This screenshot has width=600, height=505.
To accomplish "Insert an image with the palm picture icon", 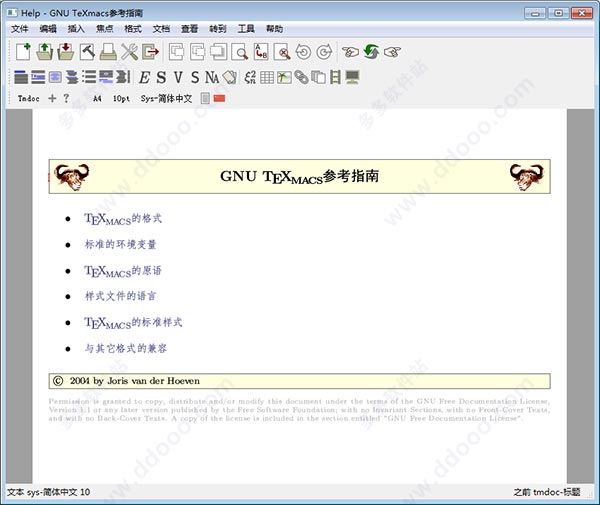I will pyautogui.click(x=284, y=77).
